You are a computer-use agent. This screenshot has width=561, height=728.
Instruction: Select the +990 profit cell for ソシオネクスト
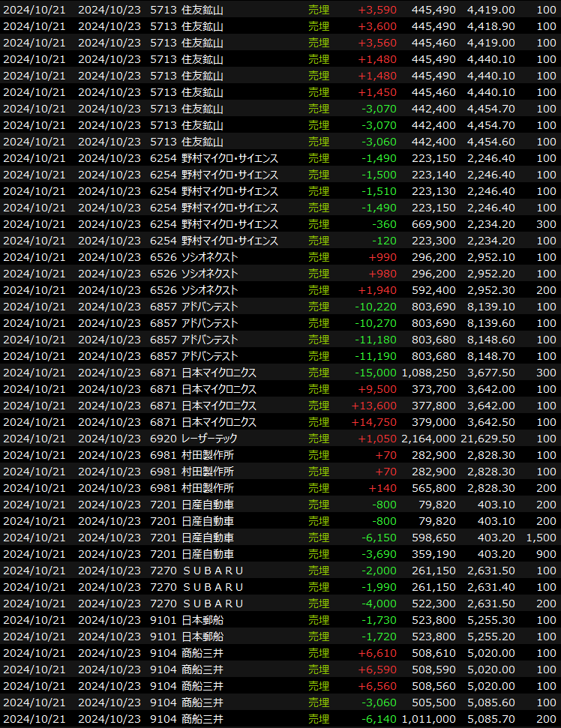coord(382,257)
